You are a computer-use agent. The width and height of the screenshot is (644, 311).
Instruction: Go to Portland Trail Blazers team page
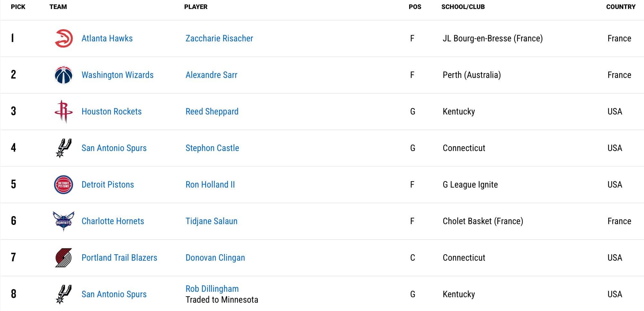click(x=119, y=258)
